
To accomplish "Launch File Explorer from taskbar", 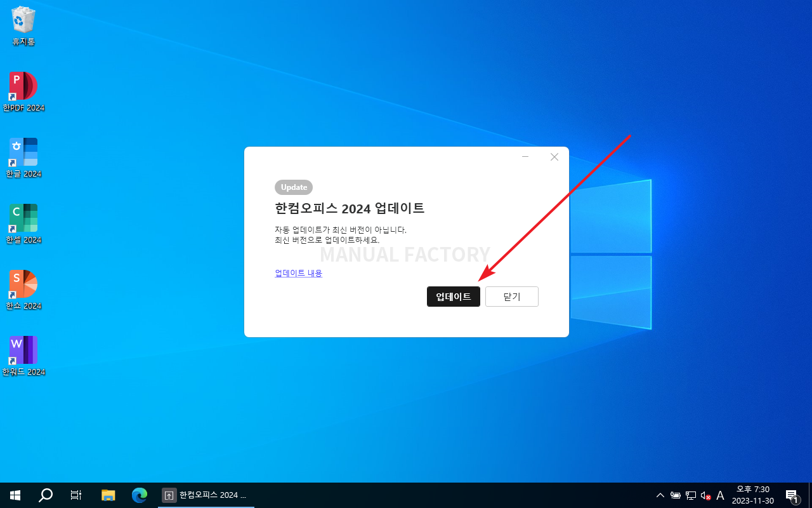I will click(x=108, y=495).
